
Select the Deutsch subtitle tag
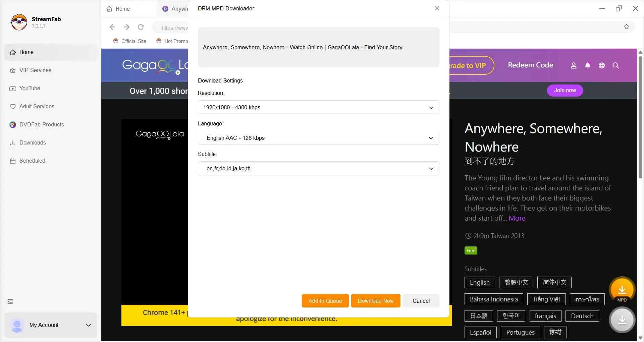pyautogui.click(x=582, y=316)
